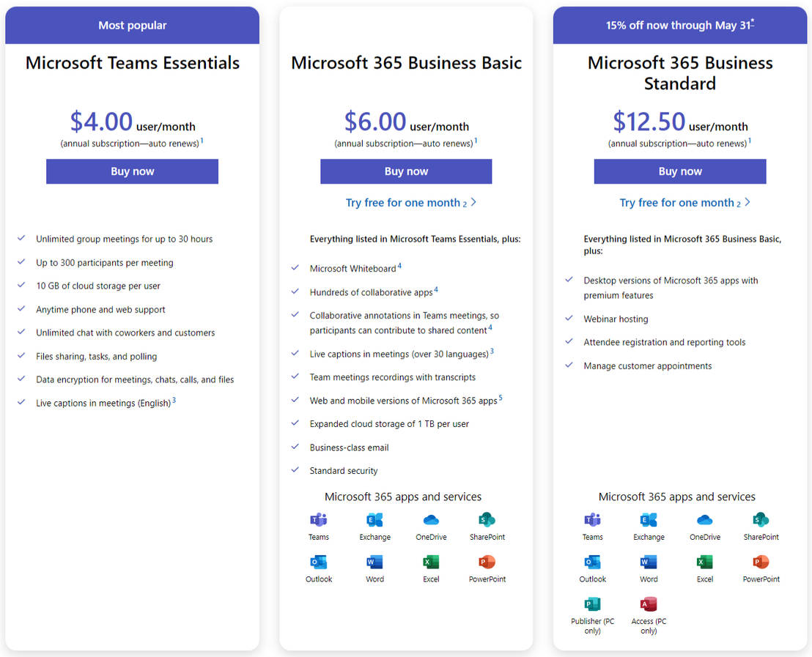Click Buy now for Microsoft 365 Business Standard

point(679,171)
